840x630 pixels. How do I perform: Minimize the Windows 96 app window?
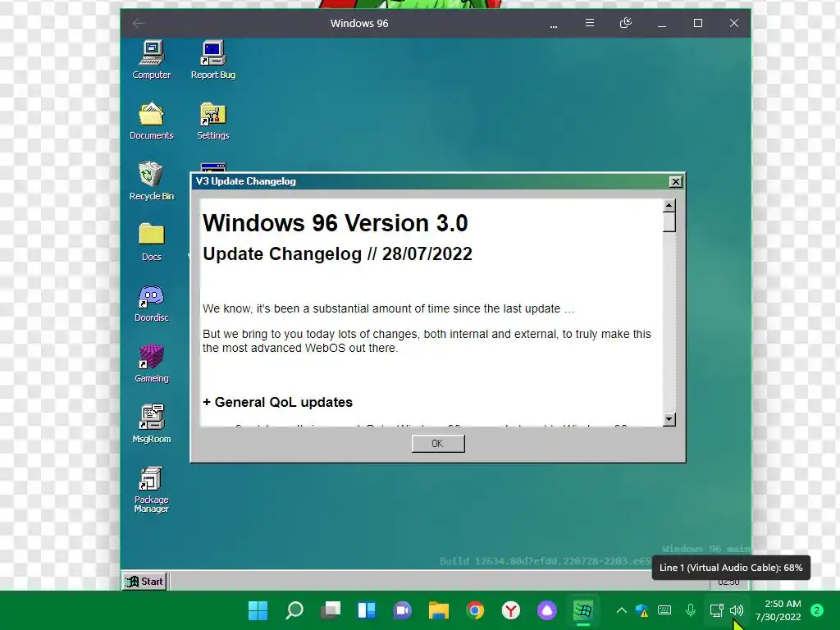[x=662, y=24]
